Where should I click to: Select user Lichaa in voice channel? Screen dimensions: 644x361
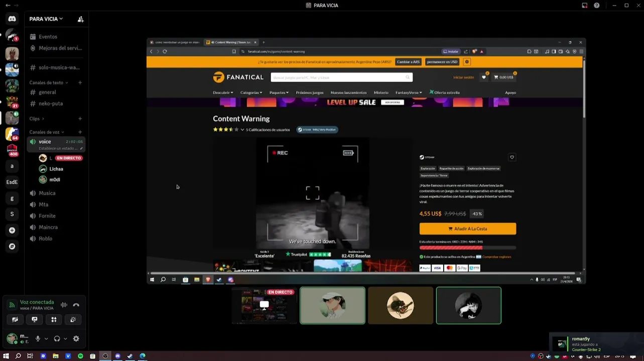tap(56, 169)
